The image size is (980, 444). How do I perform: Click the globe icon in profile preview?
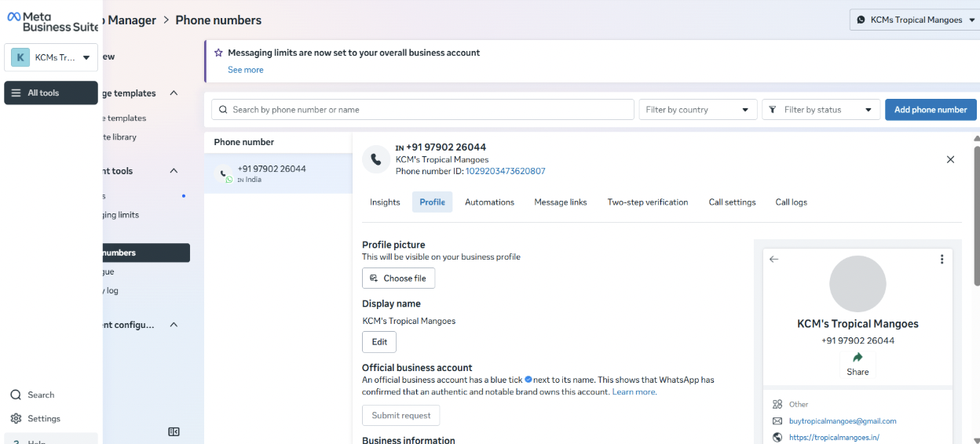click(777, 438)
